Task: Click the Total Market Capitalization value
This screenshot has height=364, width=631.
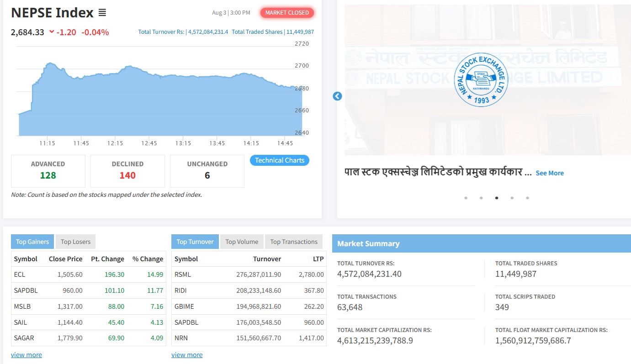Action: pyautogui.click(x=375, y=341)
